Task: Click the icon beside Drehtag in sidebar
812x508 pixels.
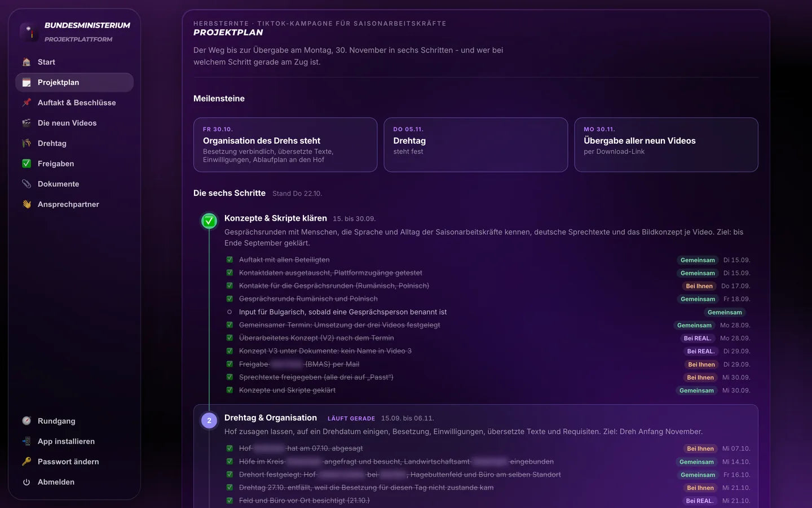Action: click(x=27, y=143)
